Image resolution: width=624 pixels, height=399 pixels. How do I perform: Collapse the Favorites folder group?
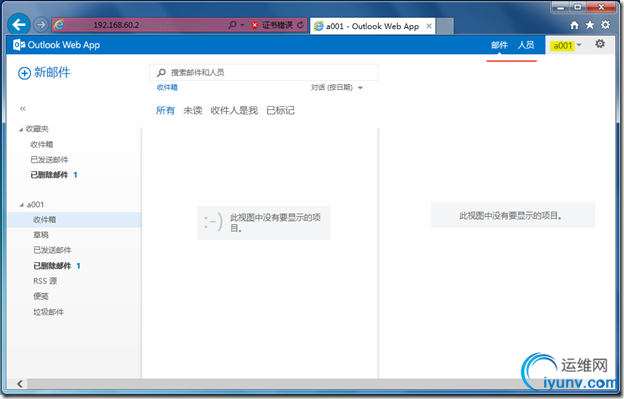pos(21,129)
